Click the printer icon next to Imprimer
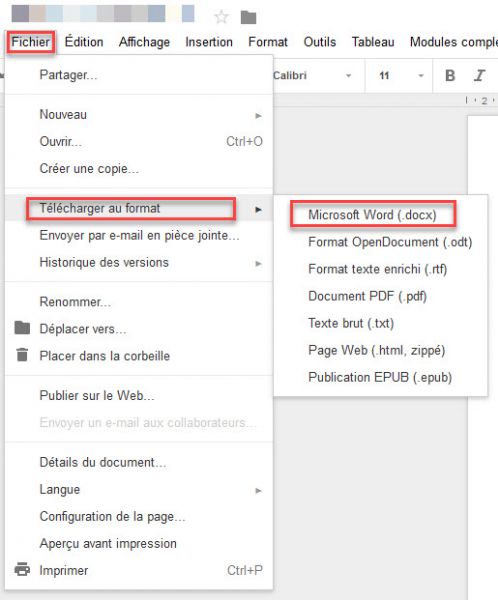498x600 pixels. [22, 569]
